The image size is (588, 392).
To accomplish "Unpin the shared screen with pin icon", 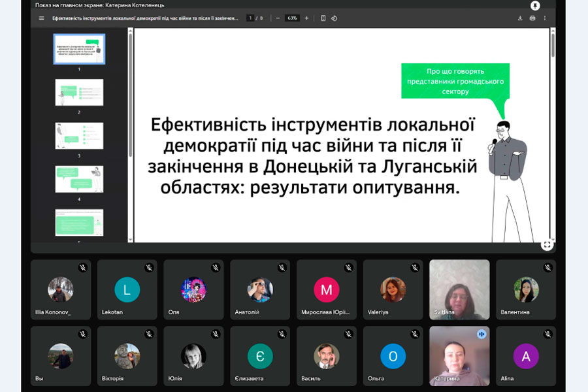I will [536, 5].
